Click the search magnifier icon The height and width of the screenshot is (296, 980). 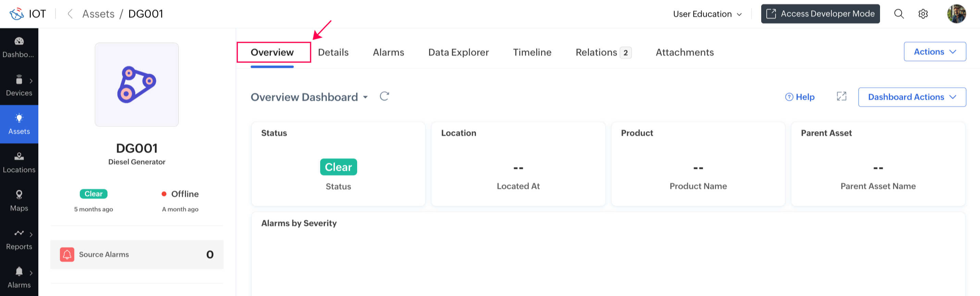(899, 14)
